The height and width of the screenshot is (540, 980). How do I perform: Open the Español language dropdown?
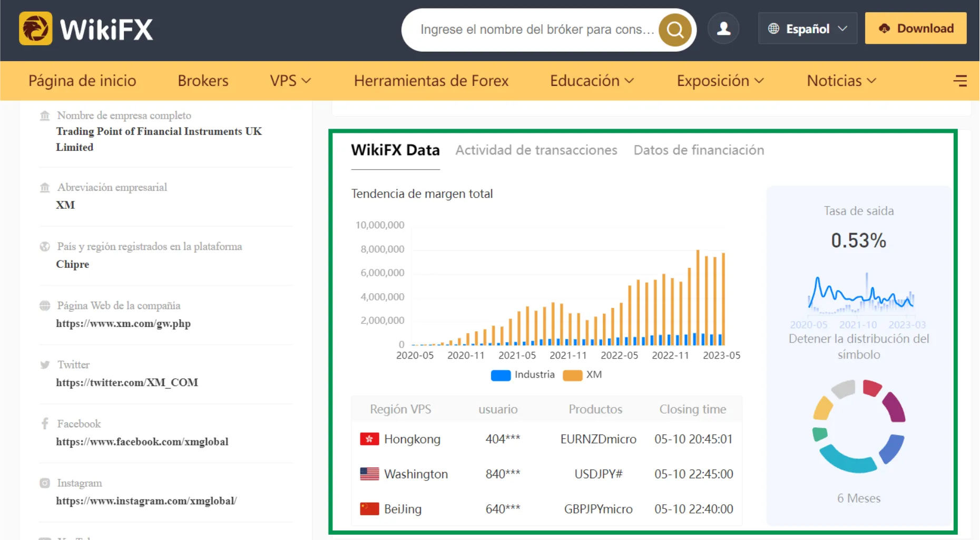pyautogui.click(x=808, y=28)
